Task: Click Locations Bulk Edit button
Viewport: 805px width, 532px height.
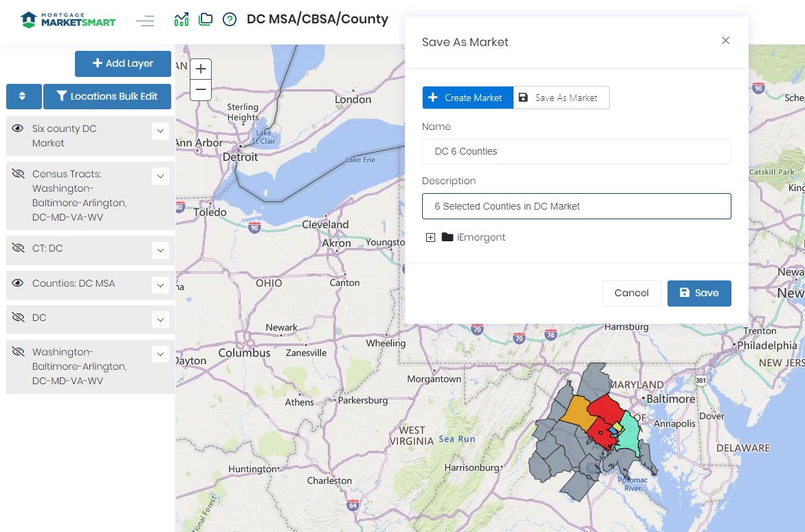Action: [107, 96]
